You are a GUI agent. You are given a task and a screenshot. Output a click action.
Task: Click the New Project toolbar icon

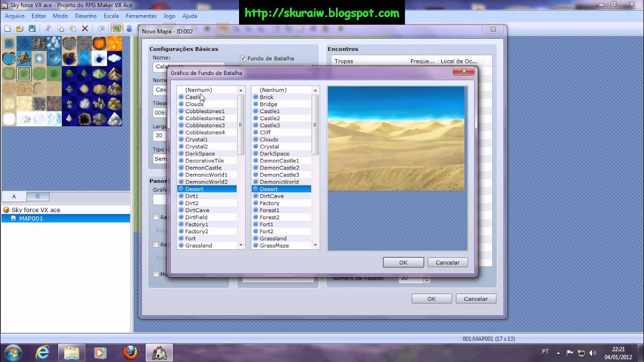coord(8,29)
